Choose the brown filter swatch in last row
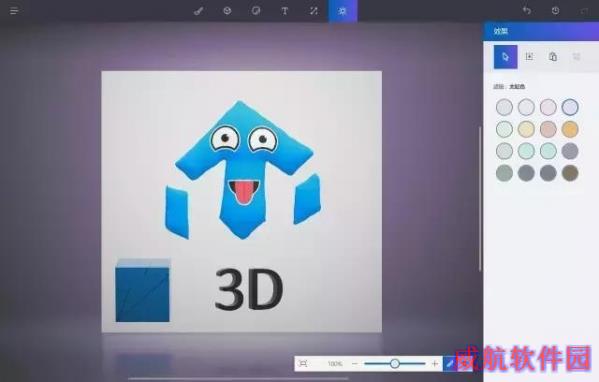 tap(570, 173)
